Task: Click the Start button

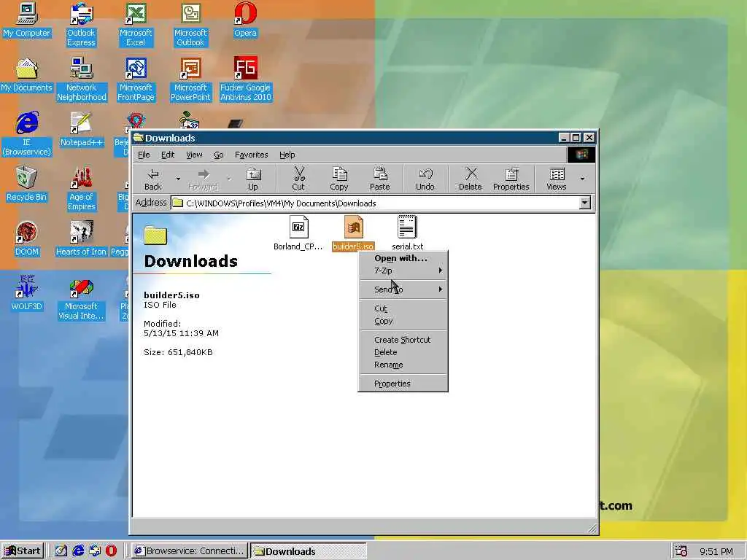Action: [23, 551]
